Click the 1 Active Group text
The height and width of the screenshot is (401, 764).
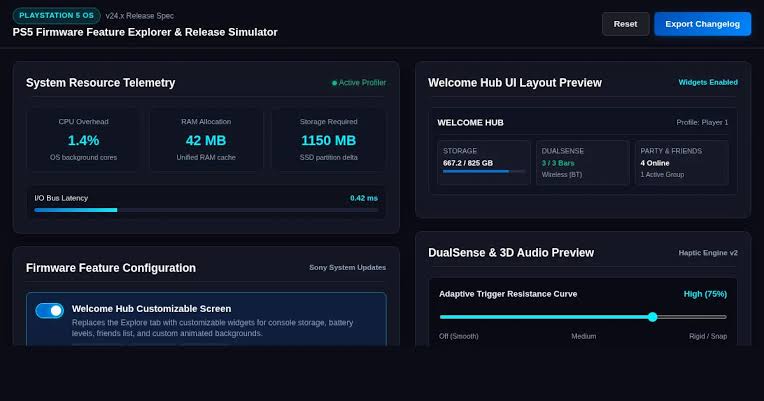(x=662, y=174)
